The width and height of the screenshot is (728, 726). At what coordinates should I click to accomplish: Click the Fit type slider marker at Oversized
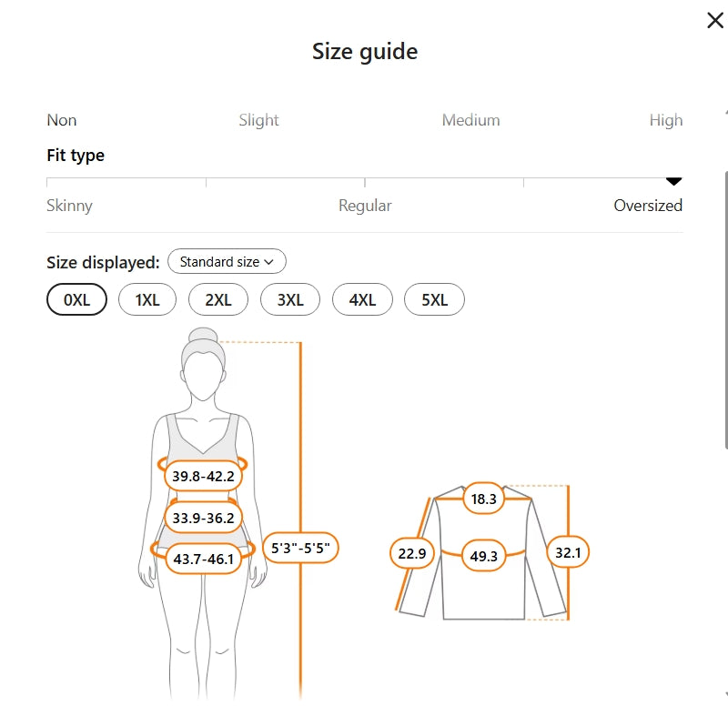[x=673, y=181]
